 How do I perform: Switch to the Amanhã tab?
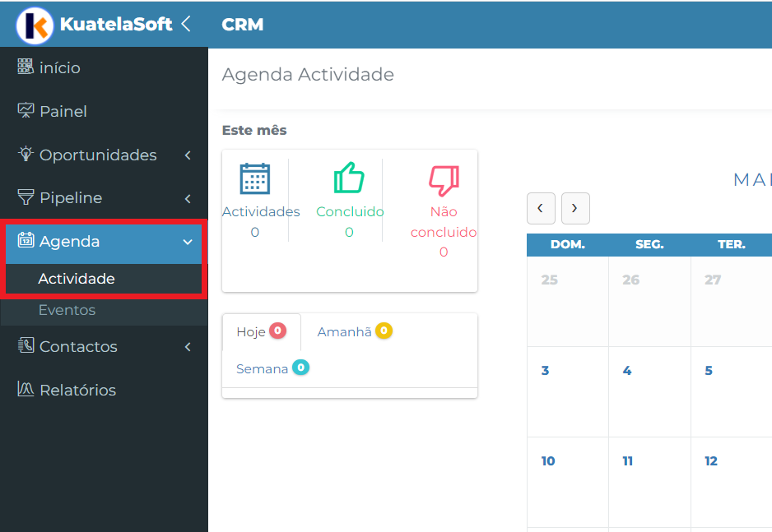(355, 332)
